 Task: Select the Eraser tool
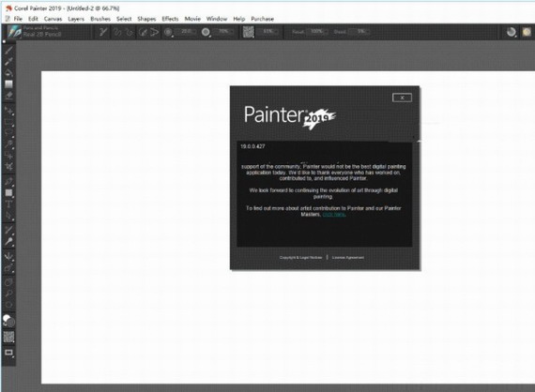click(x=8, y=96)
